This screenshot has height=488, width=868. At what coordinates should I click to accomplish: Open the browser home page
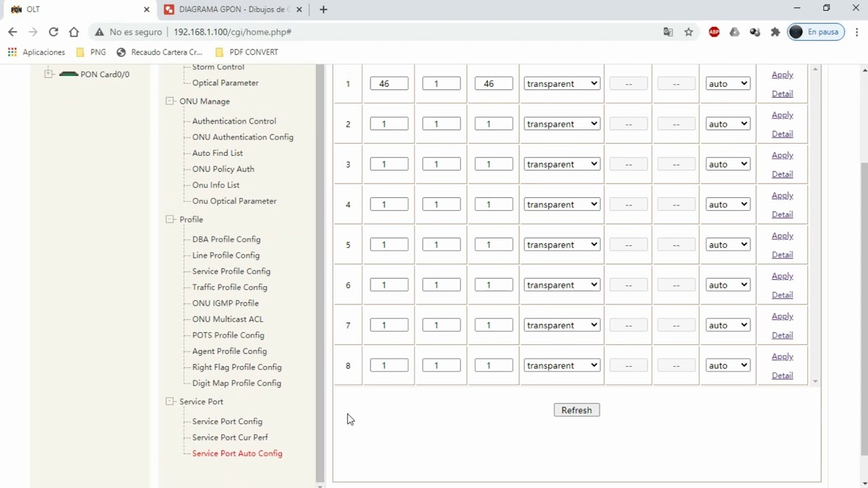pos(74,32)
